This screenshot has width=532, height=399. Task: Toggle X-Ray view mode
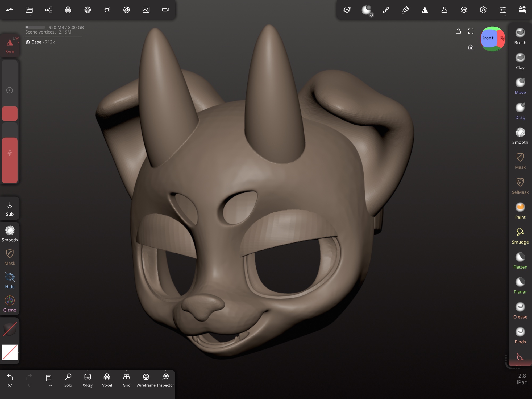[88, 380]
